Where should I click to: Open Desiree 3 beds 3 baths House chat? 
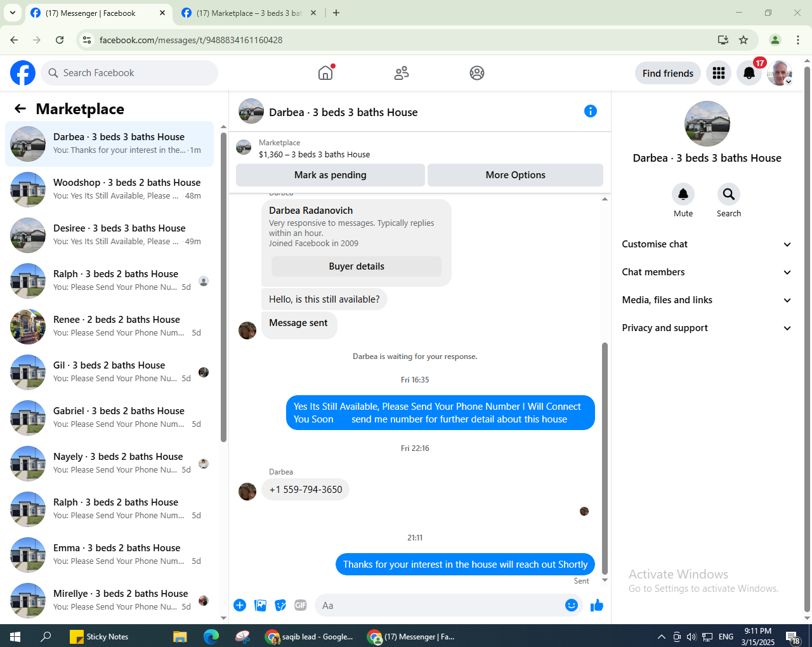click(x=110, y=235)
